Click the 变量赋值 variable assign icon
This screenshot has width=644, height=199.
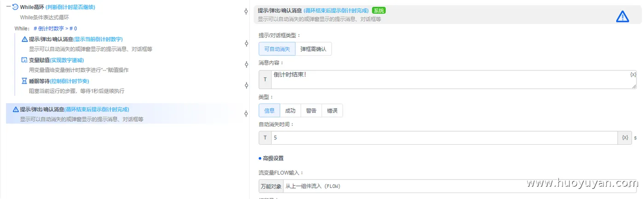click(x=25, y=60)
